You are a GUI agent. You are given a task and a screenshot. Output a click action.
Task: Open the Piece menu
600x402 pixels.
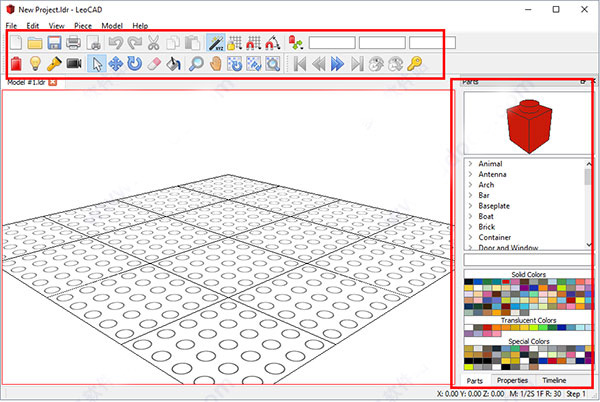(x=83, y=25)
